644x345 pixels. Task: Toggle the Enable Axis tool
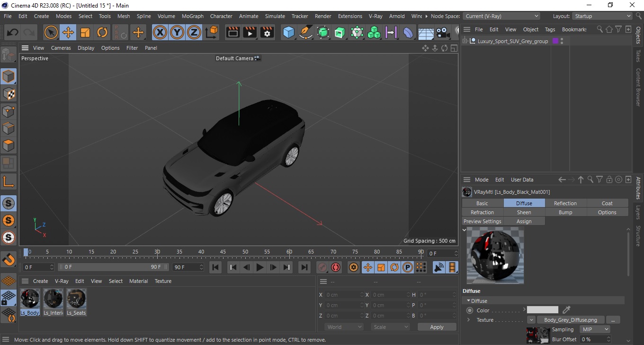pyautogui.click(x=9, y=181)
